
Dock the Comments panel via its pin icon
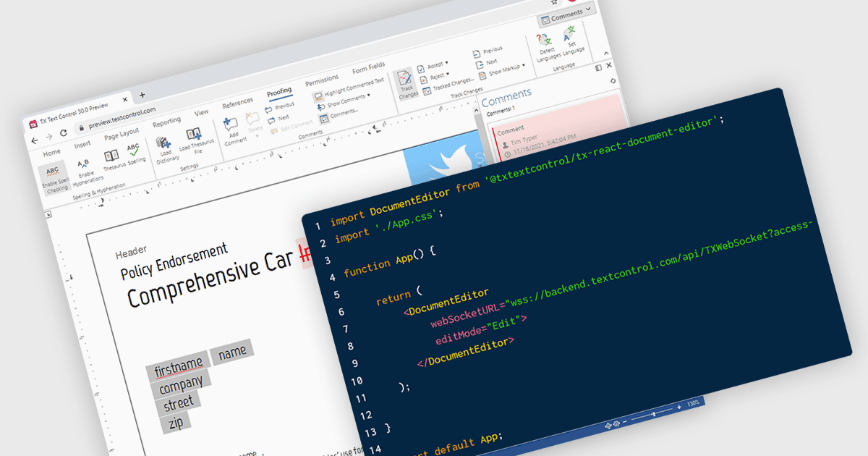pyautogui.click(x=598, y=67)
